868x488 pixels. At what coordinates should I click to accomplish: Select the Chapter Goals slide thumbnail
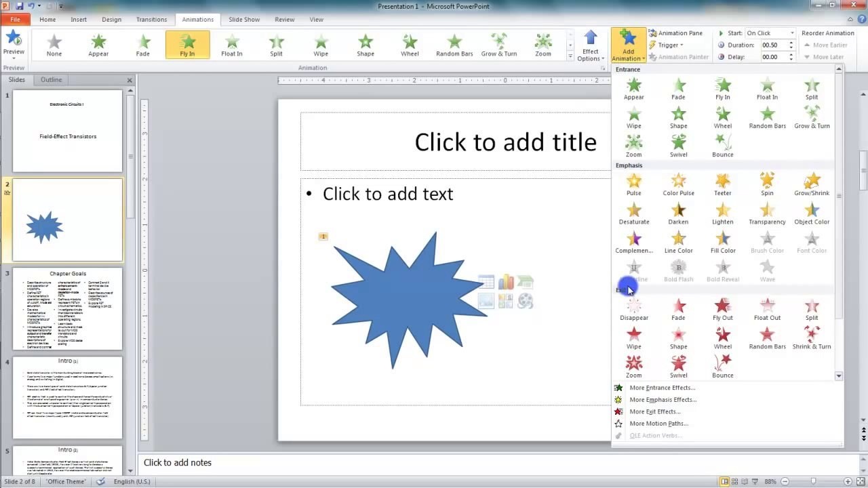(68, 309)
